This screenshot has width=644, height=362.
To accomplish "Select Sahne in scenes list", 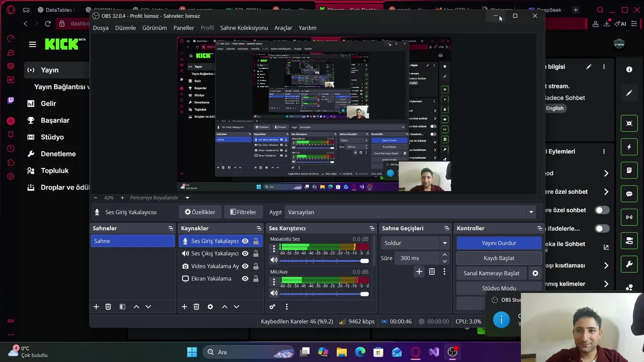I will pyautogui.click(x=132, y=241).
